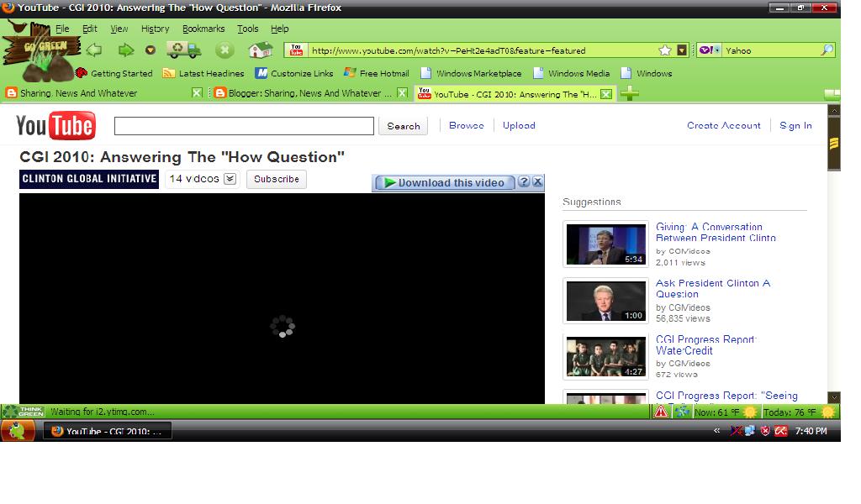Open the Tools menu

(x=248, y=29)
